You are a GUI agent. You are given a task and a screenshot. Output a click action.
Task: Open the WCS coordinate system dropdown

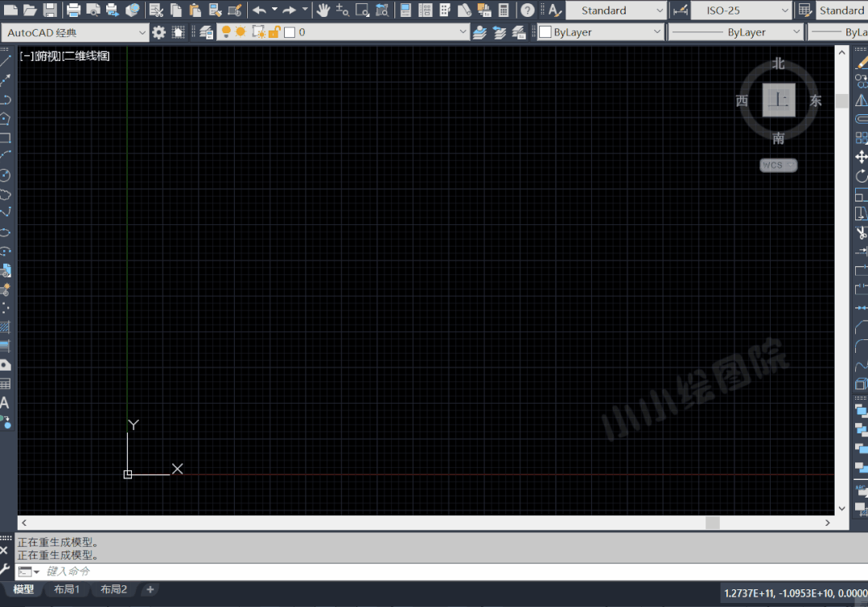(779, 165)
